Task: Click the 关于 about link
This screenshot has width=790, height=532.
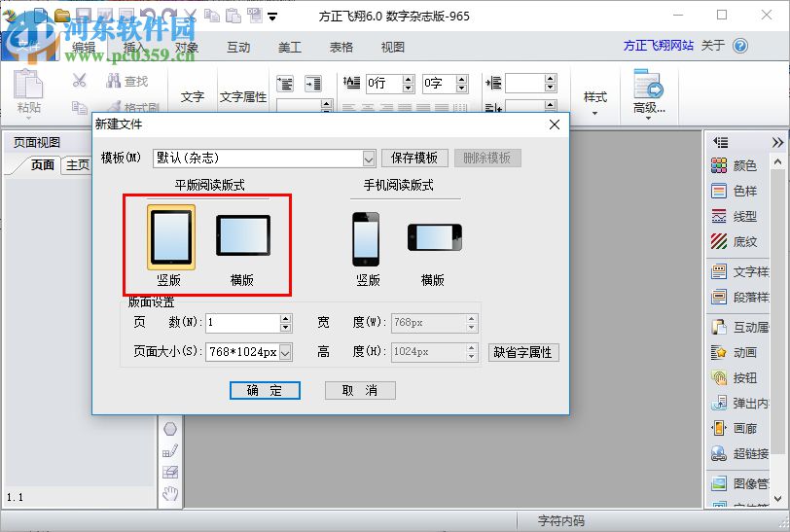Action: (x=712, y=46)
